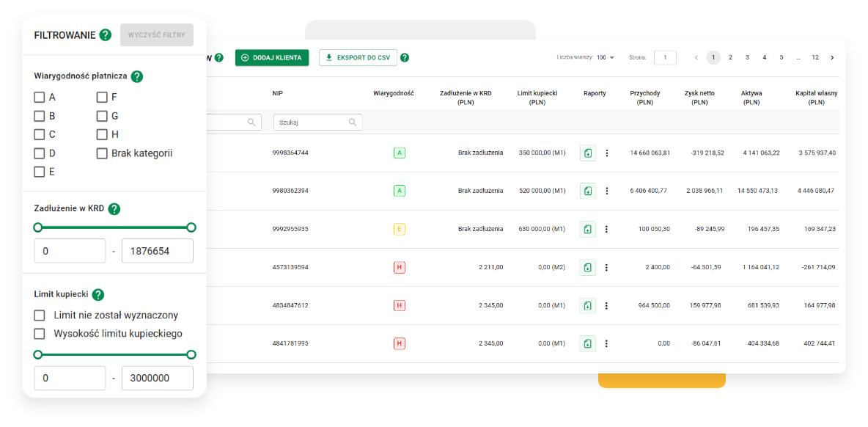Click the Dodaj klienta button
Viewport: 868px width, 427px height.
pyautogui.click(x=272, y=57)
